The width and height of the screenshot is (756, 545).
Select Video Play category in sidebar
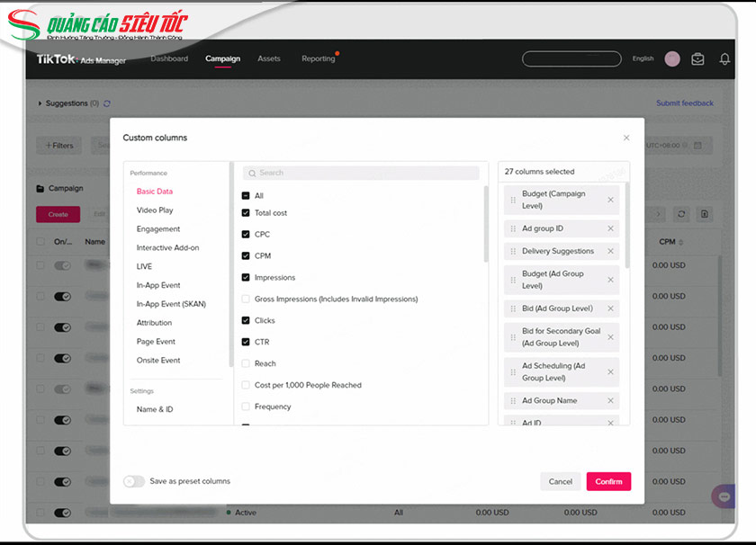(155, 210)
